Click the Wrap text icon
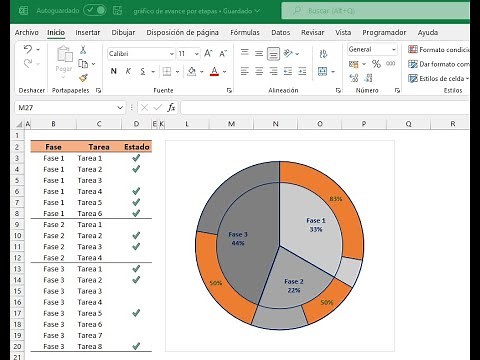 click(323, 54)
